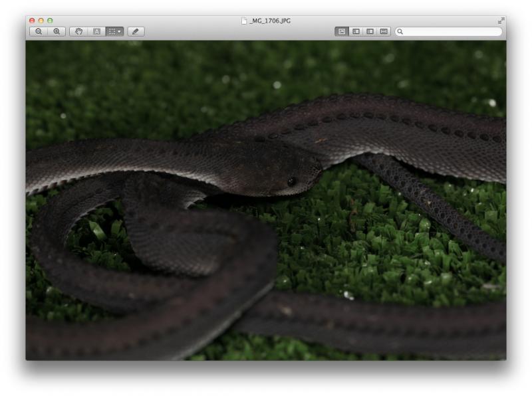532x396 pixels.
Task: Choose the rectangular selection tool
Action: coord(112,31)
